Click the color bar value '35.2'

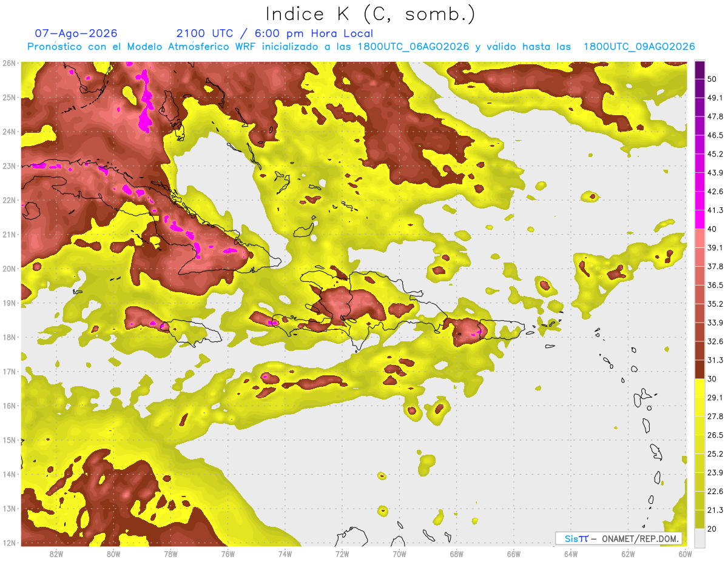click(715, 304)
